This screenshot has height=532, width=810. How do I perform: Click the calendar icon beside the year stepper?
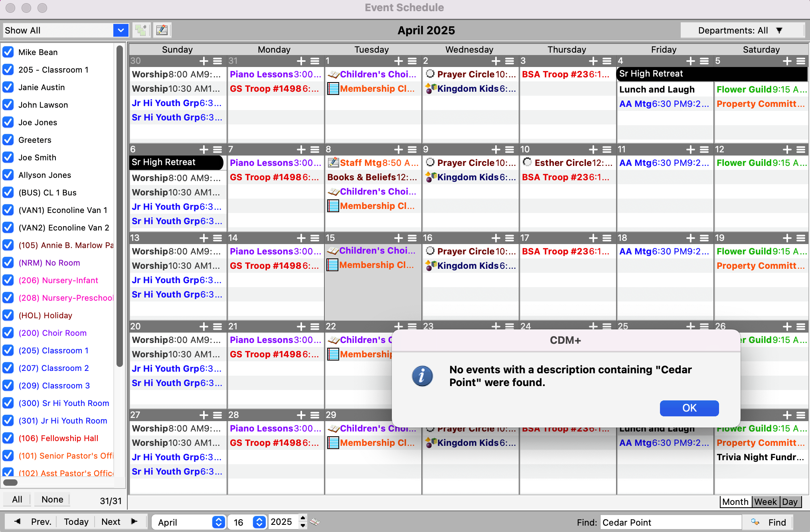coord(315,522)
